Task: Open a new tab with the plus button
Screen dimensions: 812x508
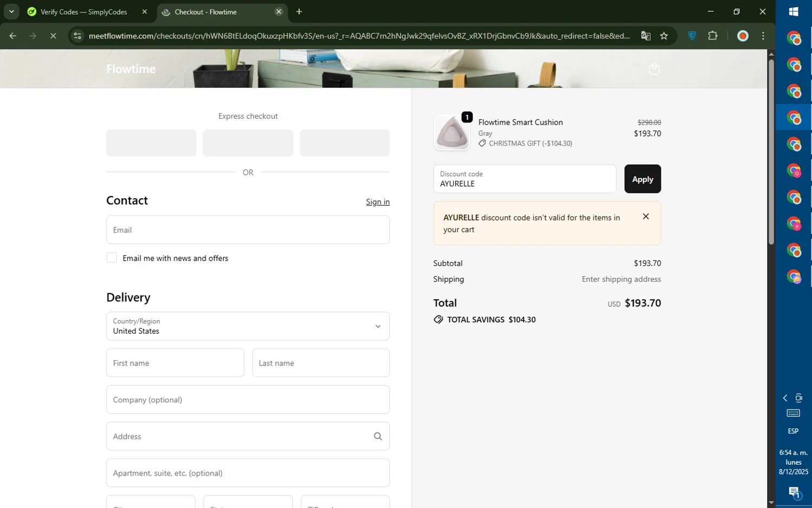Action: click(299, 12)
